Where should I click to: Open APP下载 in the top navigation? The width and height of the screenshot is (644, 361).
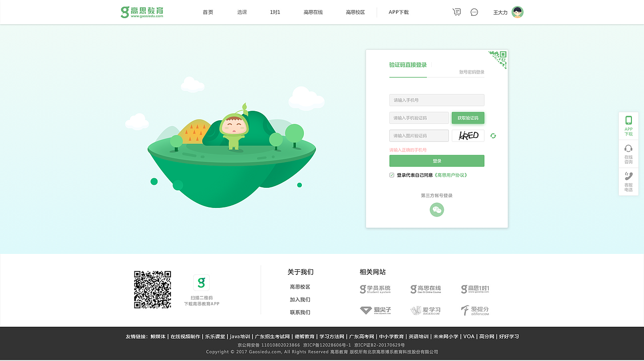(398, 12)
